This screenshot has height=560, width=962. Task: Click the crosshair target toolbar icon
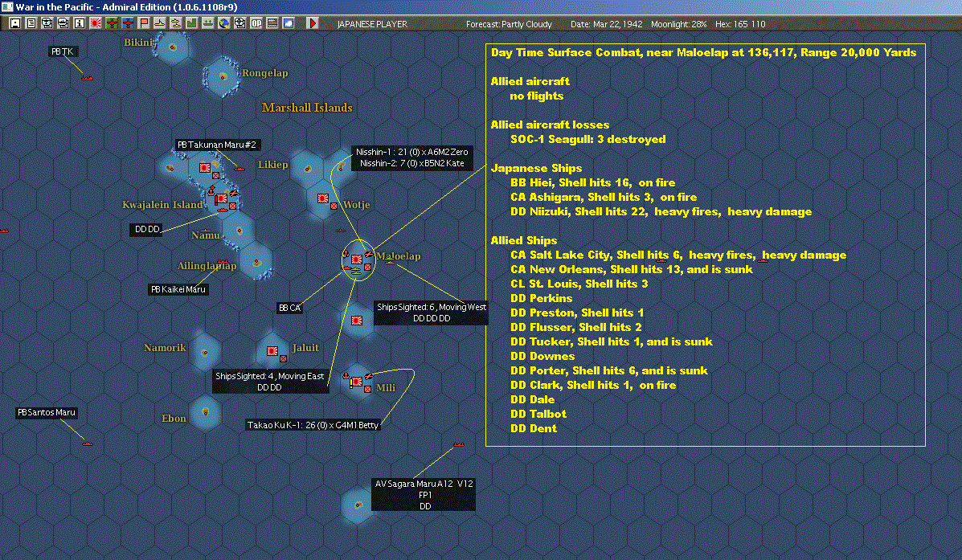pyautogui.click(x=239, y=23)
